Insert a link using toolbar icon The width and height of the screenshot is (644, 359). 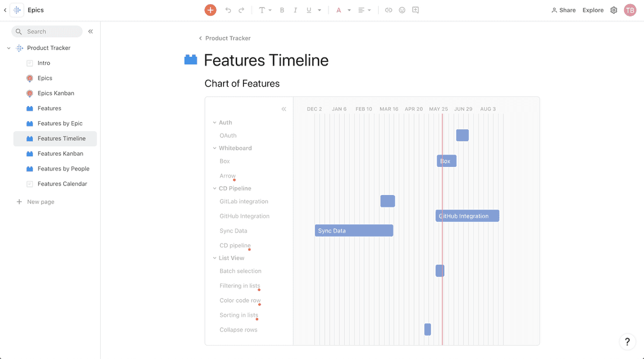[x=388, y=10]
